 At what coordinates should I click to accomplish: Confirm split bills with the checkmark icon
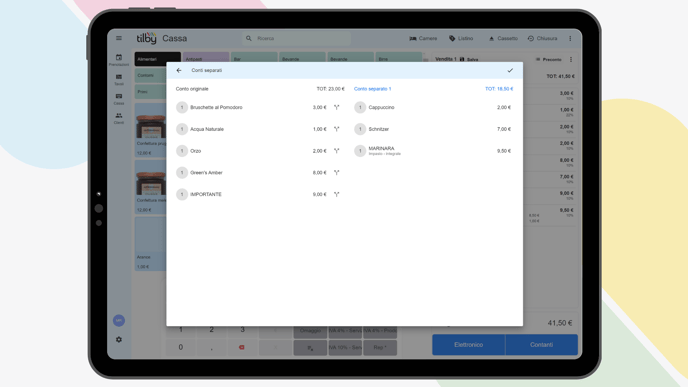coord(510,70)
